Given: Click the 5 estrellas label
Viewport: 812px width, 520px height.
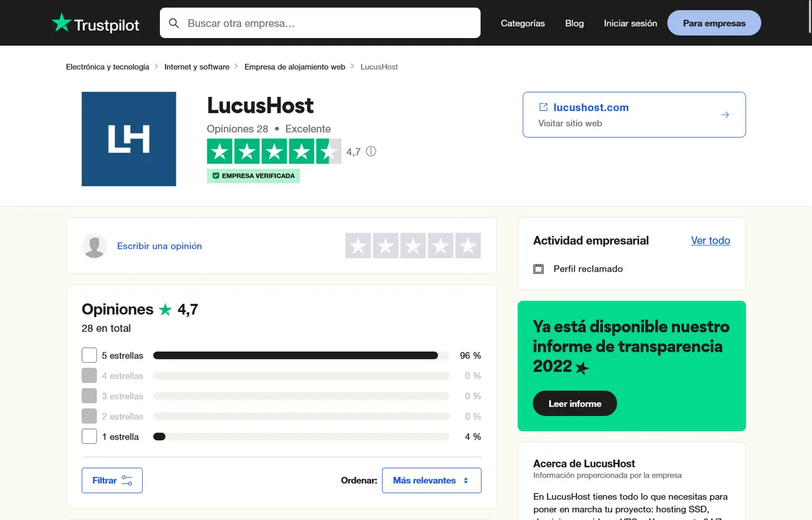Looking at the screenshot, I should [122, 356].
